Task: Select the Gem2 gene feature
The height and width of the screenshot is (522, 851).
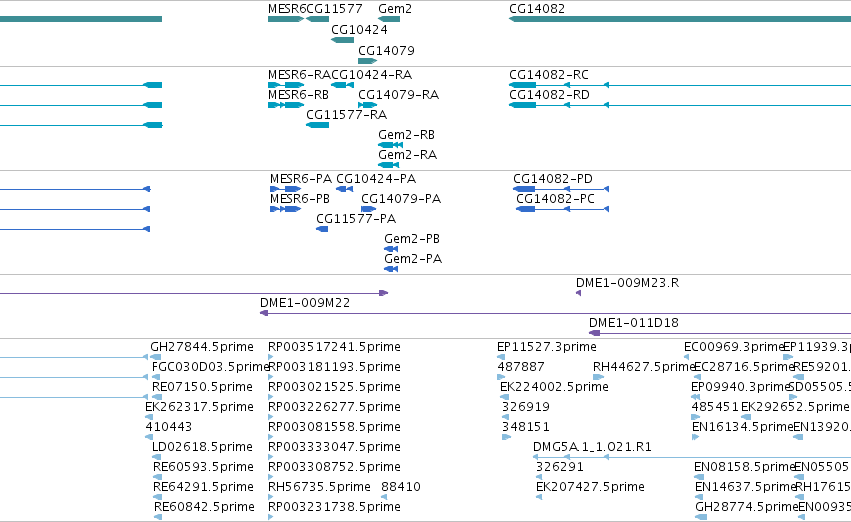Action: click(x=389, y=19)
